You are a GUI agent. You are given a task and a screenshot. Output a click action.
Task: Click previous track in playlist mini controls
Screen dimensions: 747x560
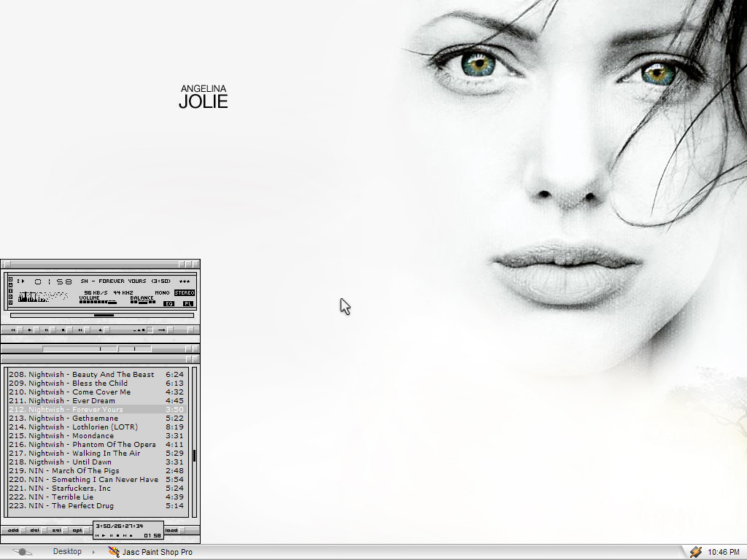click(97, 536)
